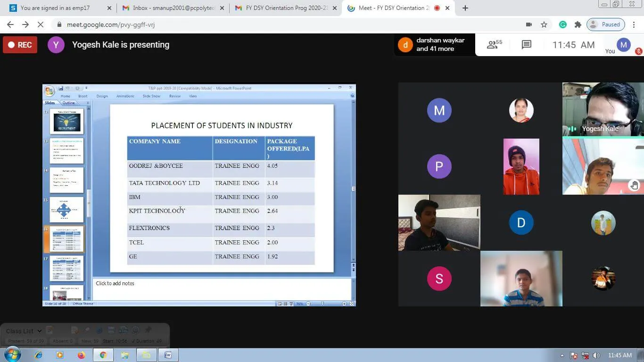Screen dimensions: 644x362
Task: Click the slide title 'PLACEMENT OF STUDENTS IN INDUSTRY'
Action: pyautogui.click(x=222, y=125)
